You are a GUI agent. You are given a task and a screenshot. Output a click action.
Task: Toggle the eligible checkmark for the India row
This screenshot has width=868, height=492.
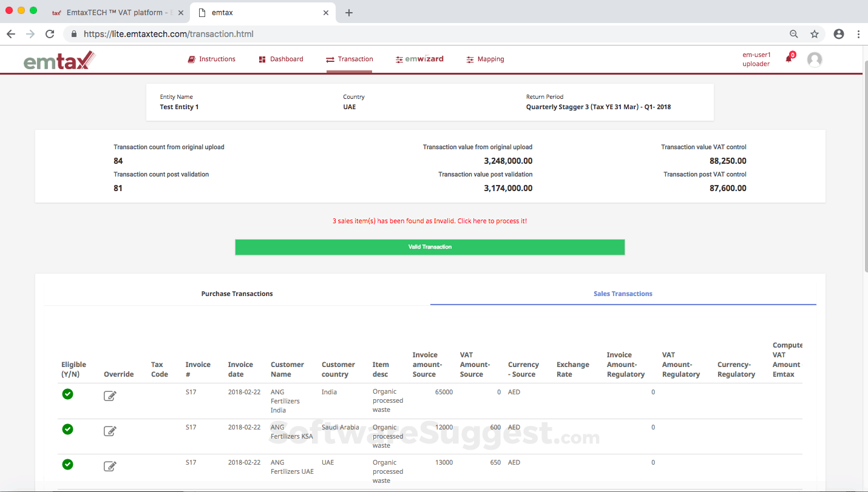coord(68,394)
